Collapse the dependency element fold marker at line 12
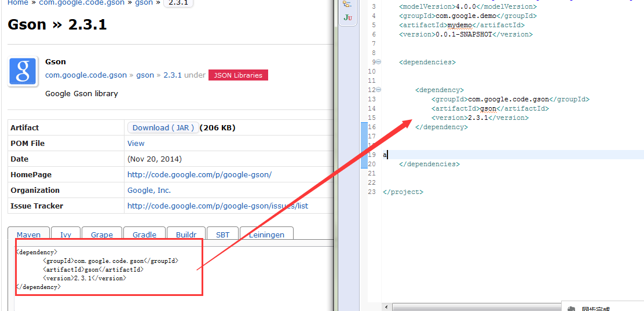Viewport: 644px width, 311px height. 379,90
